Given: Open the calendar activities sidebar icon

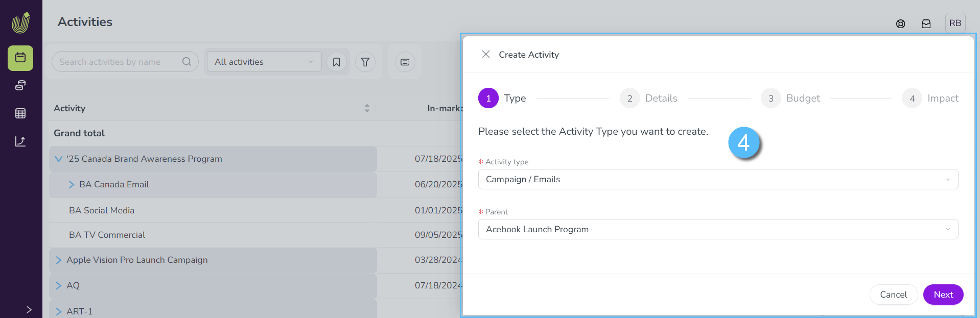Looking at the screenshot, I should 20,58.
